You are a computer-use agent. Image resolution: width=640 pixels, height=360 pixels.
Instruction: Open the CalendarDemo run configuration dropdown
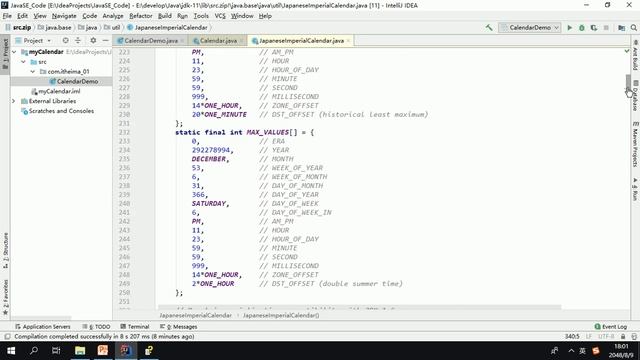pos(529,27)
